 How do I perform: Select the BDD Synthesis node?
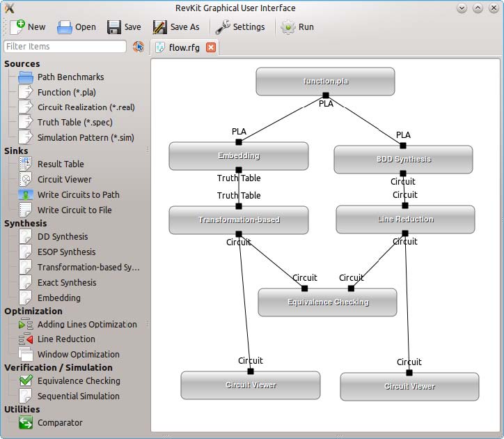[403, 160]
